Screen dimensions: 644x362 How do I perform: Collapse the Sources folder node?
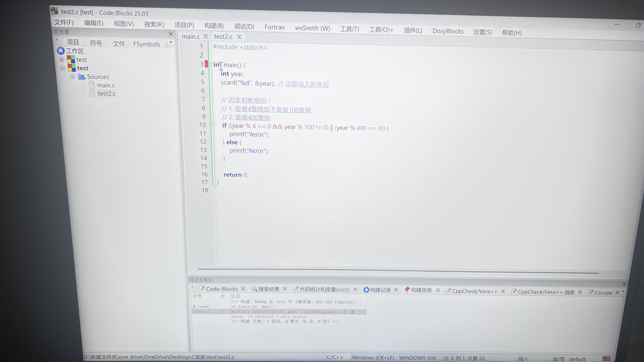73,76
